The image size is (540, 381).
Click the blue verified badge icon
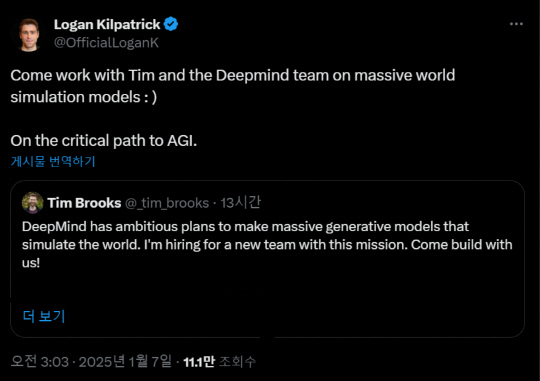(x=171, y=24)
